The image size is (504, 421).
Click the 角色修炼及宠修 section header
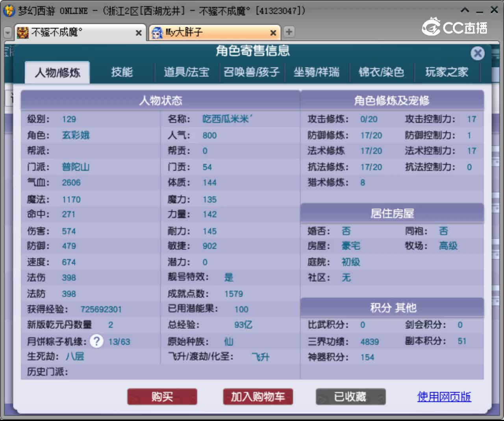point(392,101)
